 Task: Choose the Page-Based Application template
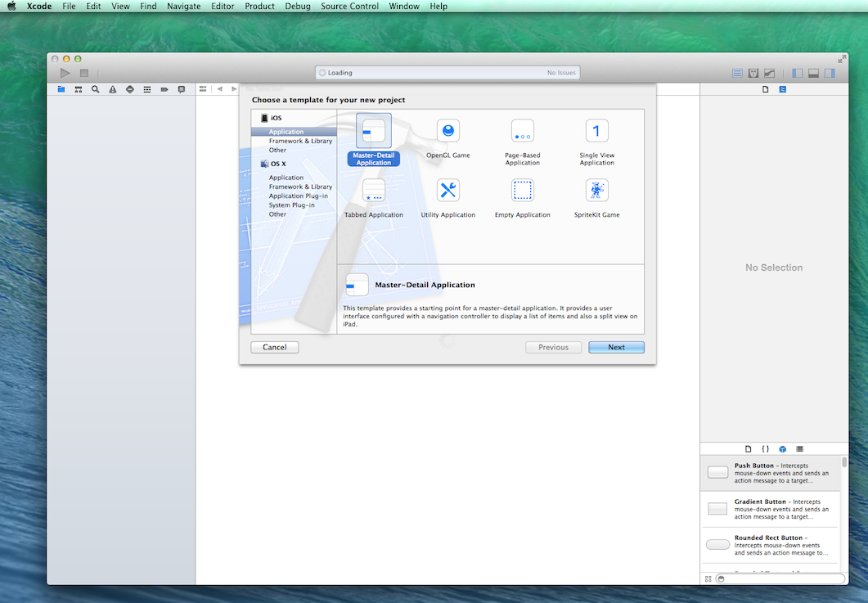[522, 142]
